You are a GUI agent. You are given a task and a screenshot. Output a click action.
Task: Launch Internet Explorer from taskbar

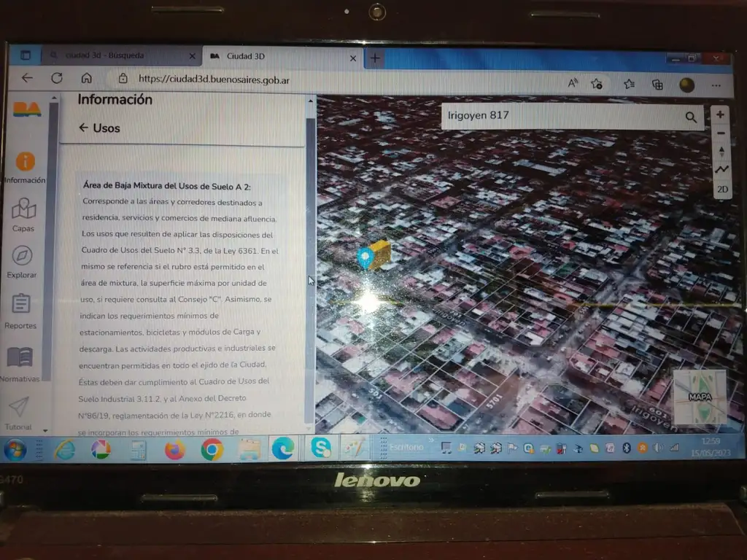point(65,449)
